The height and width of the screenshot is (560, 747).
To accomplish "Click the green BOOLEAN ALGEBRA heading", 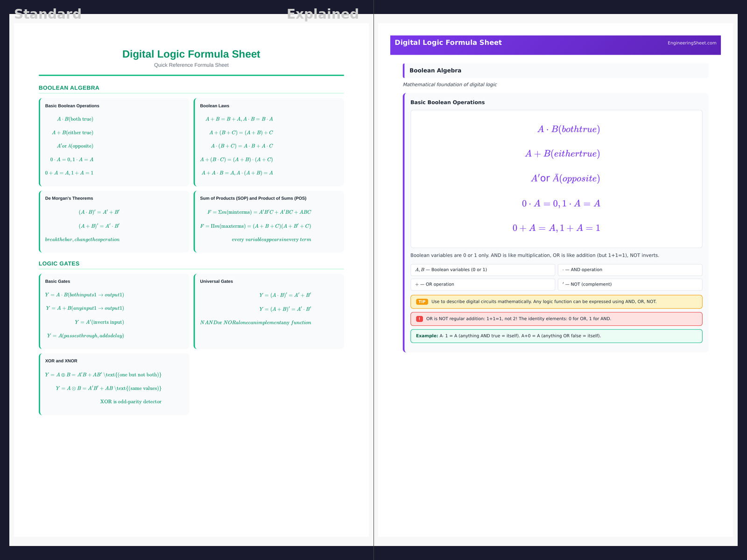I will [x=69, y=88].
